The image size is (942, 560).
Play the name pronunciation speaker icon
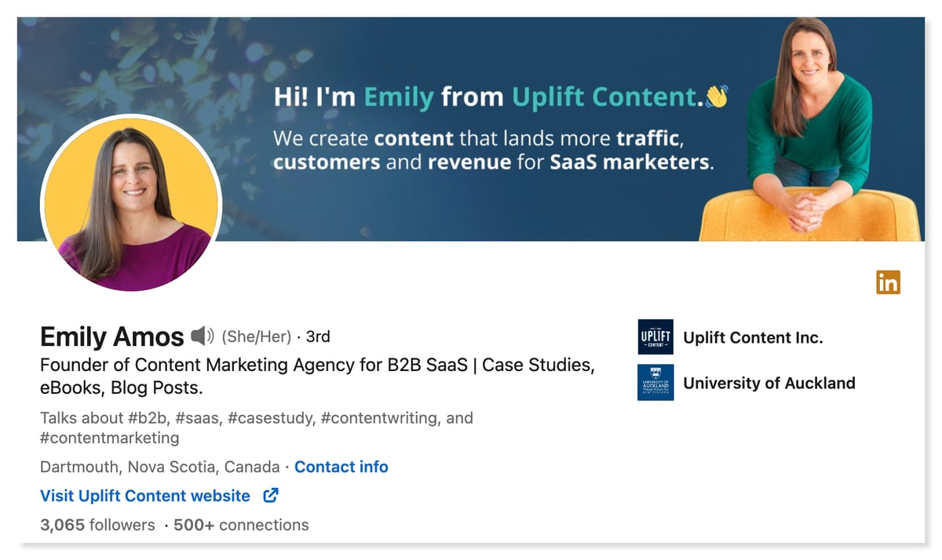click(203, 336)
